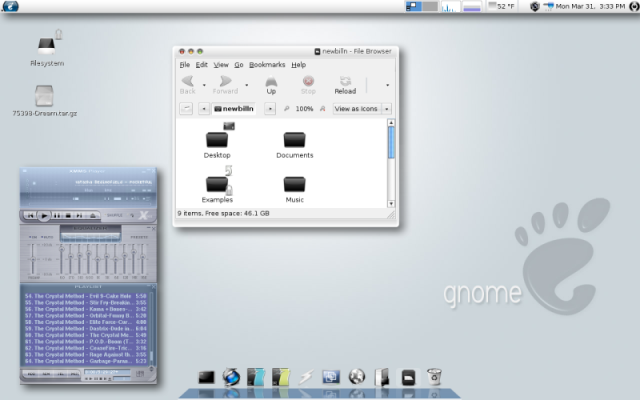Switch to the first workspace in pager
This screenshot has width=640, height=400.
[413, 6]
